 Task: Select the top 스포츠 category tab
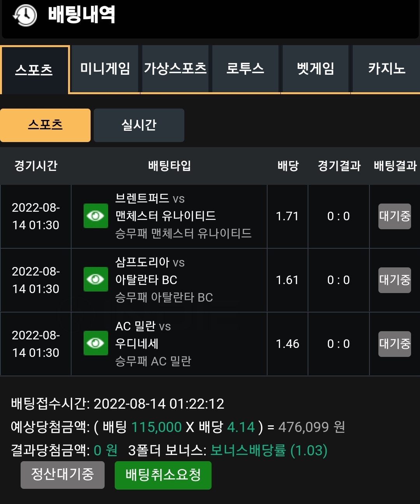click(x=35, y=70)
